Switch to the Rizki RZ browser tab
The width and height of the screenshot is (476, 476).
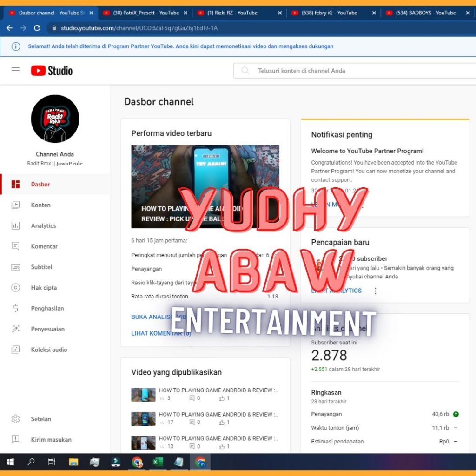pos(232,13)
